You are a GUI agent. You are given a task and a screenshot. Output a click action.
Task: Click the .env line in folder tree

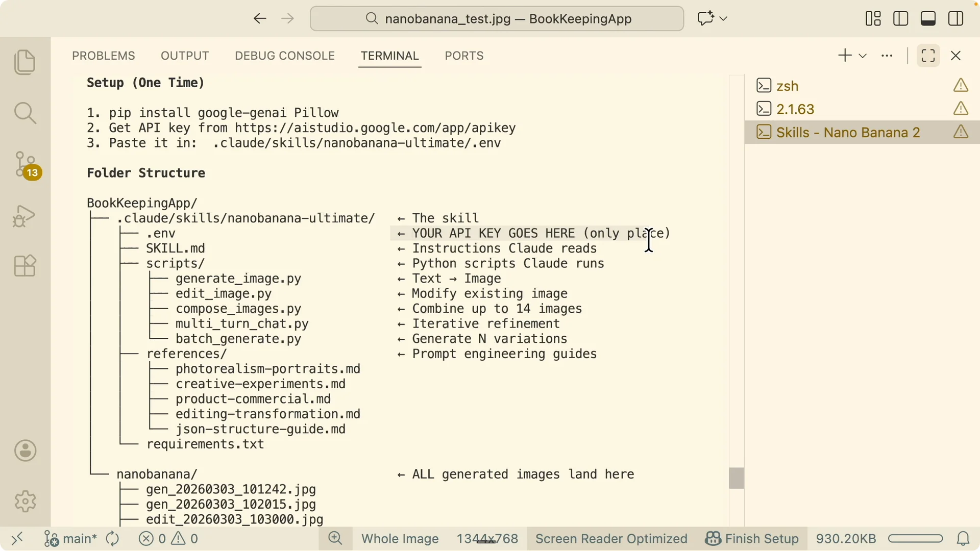pyautogui.click(x=161, y=234)
